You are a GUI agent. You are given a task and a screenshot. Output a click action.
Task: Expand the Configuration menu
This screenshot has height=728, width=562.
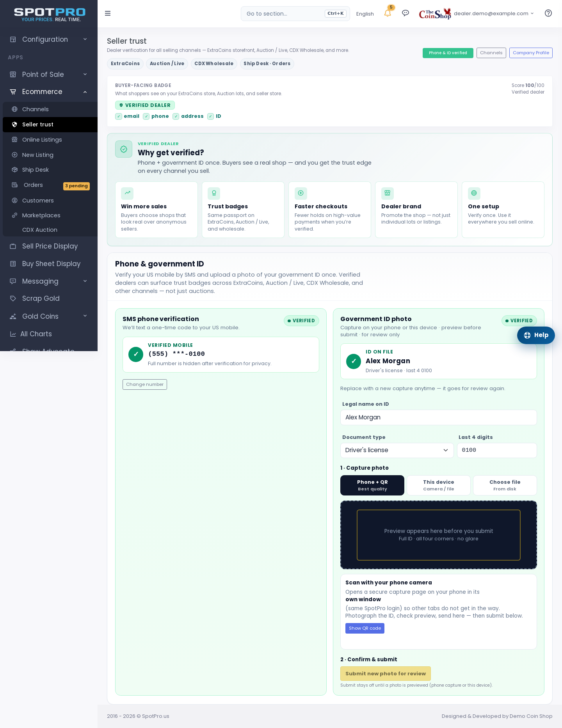pyautogui.click(x=49, y=39)
